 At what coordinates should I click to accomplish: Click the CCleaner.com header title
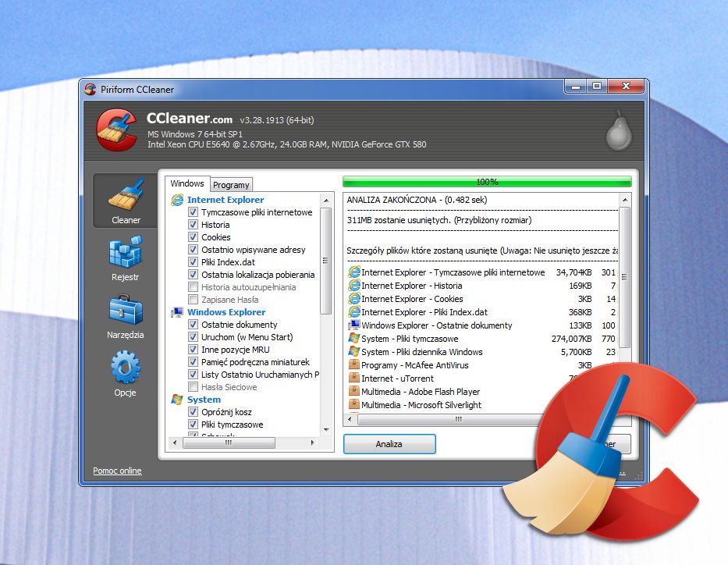click(x=190, y=119)
